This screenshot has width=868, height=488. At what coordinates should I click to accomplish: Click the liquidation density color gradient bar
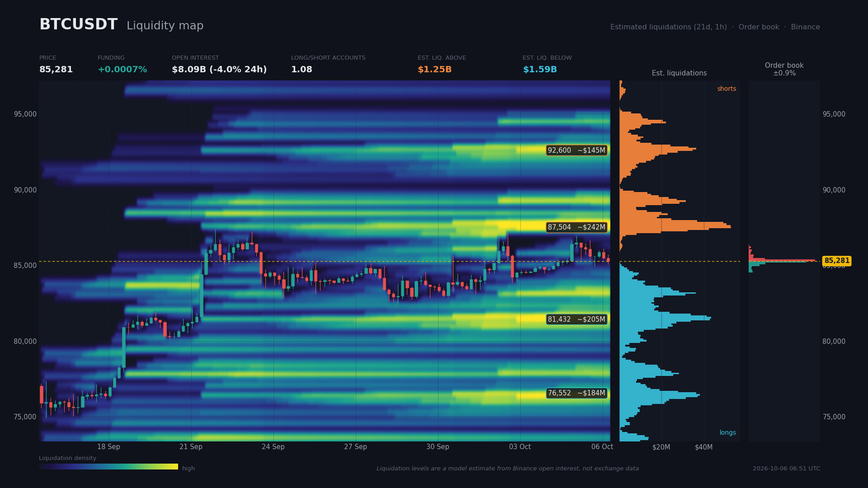coord(108,466)
